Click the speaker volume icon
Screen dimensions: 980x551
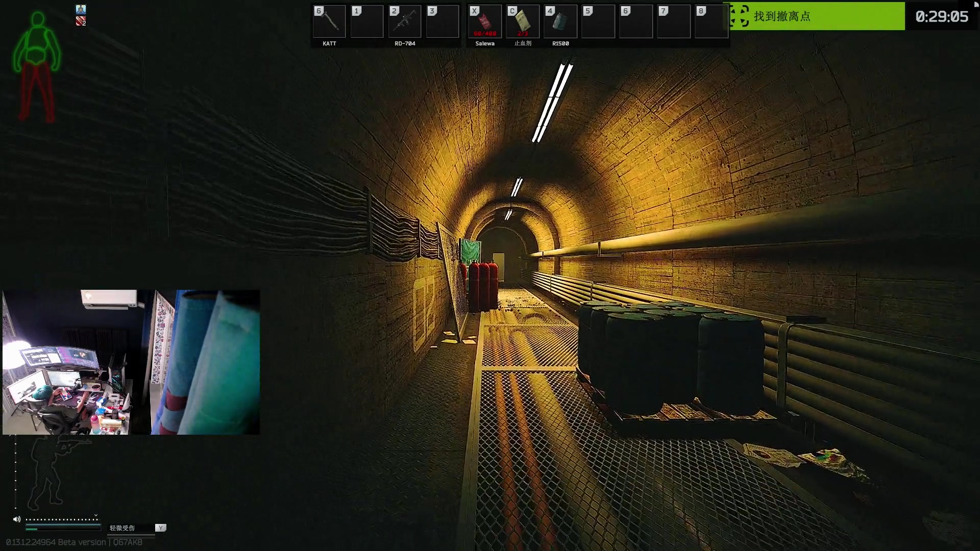point(17,519)
